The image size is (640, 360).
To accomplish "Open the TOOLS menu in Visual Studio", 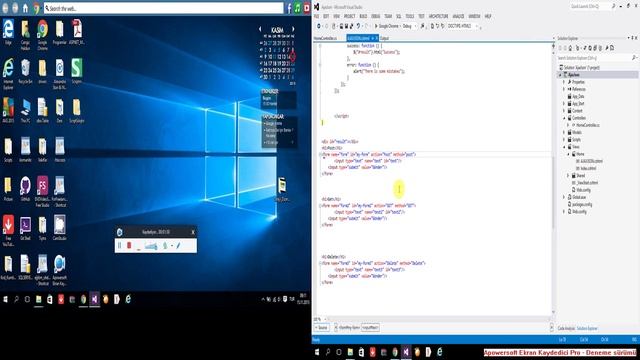I will point(409,16).
